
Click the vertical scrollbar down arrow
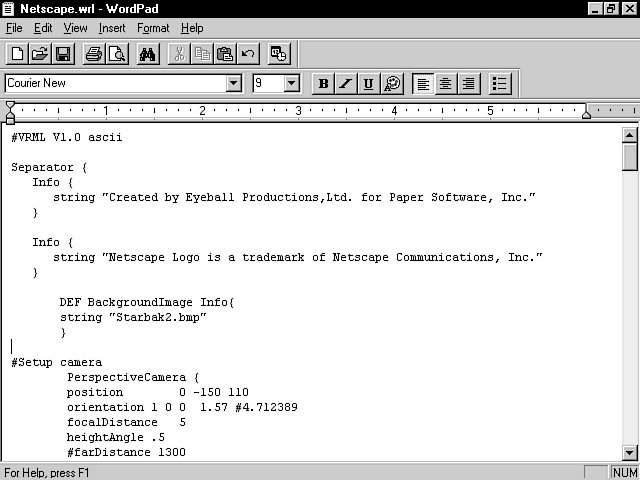pos(630,452)
